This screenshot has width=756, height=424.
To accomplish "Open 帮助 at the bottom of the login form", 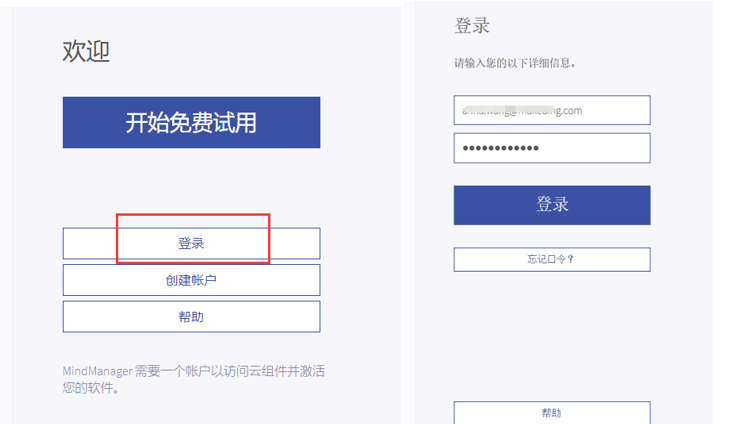I will (551, 412).
